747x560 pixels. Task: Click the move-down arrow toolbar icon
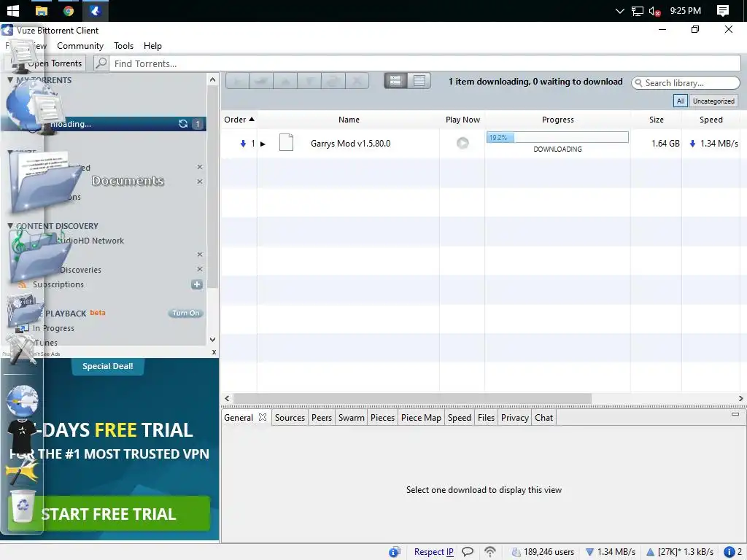tap(309, 81)
